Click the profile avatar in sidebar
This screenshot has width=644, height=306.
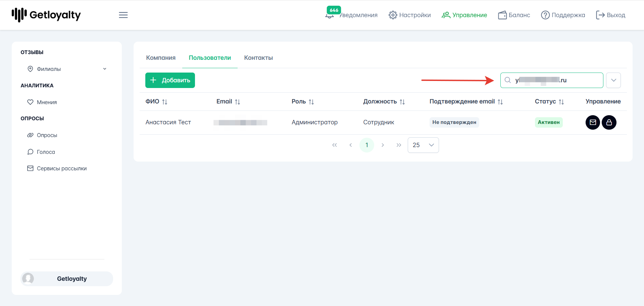(28, 279)
